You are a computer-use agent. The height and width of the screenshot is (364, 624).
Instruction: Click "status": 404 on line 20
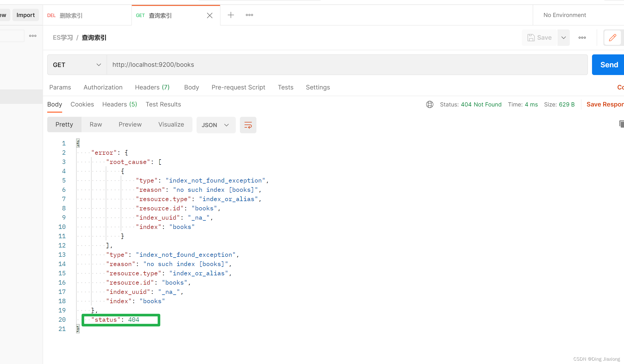click(115, 320)
